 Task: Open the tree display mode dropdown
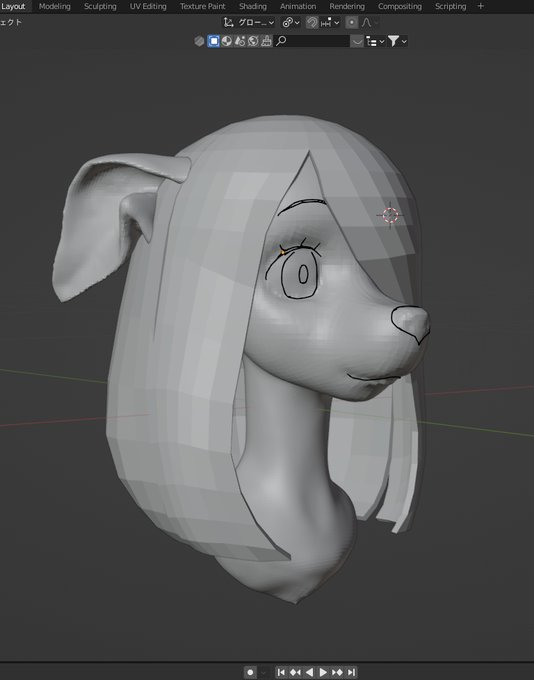tap(375, 41)
